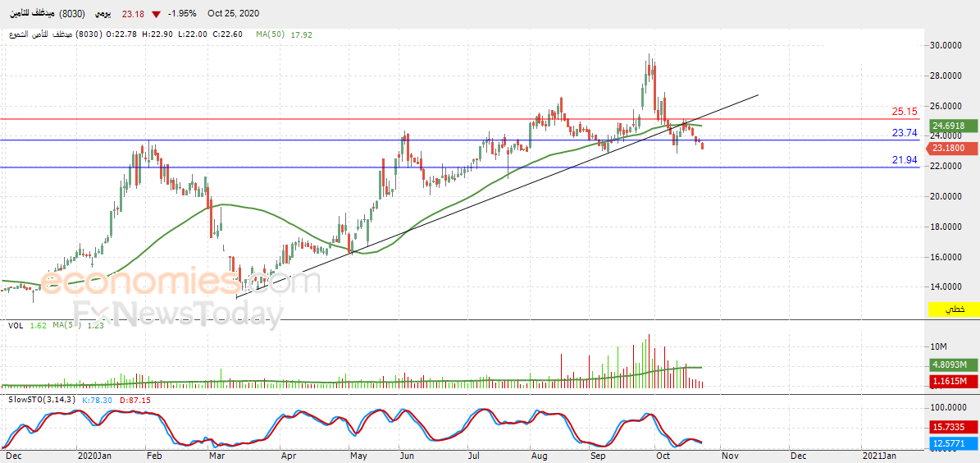Click the 18.0000 price axis label
The width and height of the screenshot is (980, 463).
945,227
